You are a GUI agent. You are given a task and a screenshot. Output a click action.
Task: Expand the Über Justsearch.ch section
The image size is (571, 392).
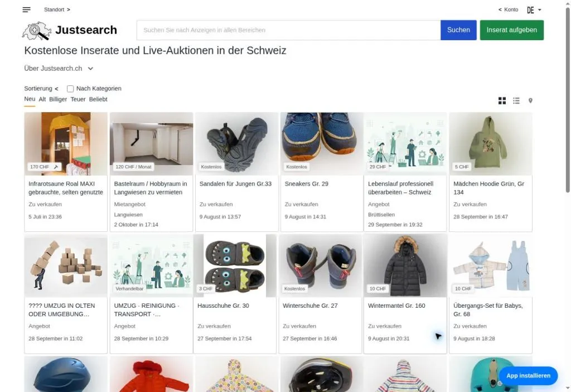(59, 69)
